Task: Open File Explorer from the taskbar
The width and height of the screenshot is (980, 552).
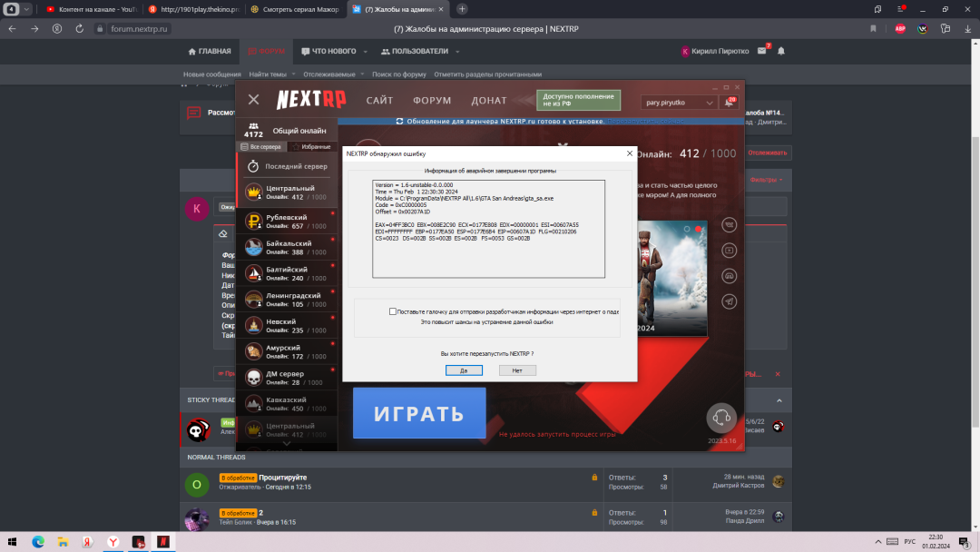Action: click(64, 542)
